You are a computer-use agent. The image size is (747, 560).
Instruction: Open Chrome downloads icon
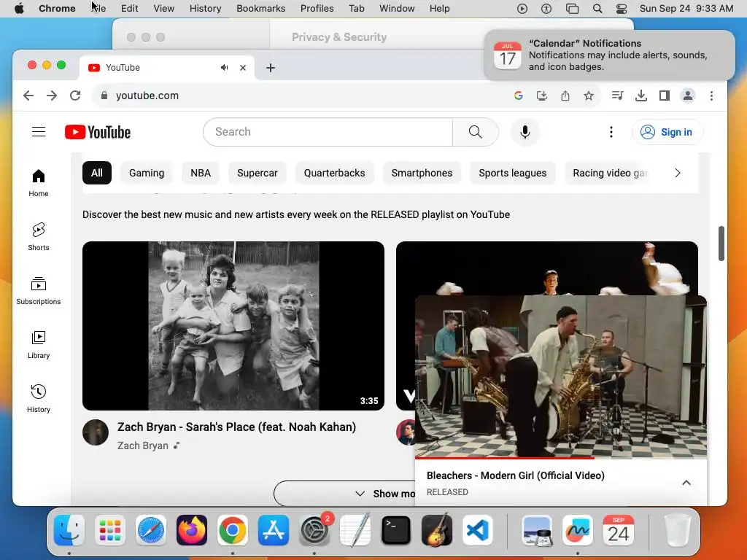(641, 96)
